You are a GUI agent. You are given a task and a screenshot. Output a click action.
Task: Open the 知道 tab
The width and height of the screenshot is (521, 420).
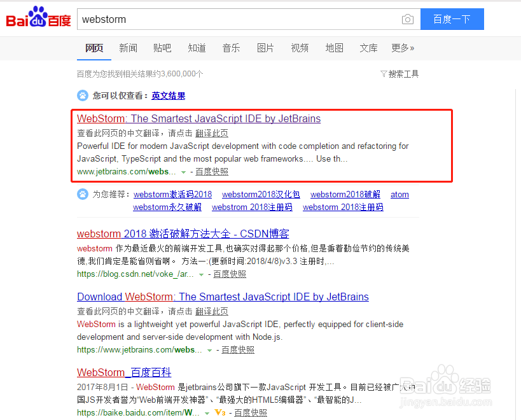click(197, 48)
